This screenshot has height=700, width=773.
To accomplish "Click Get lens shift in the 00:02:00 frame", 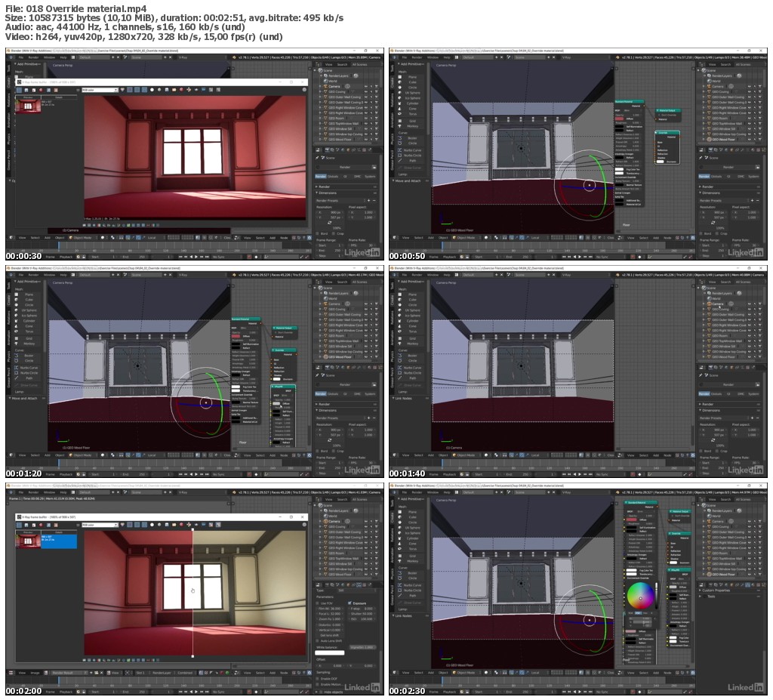I will tap(330, 635).
